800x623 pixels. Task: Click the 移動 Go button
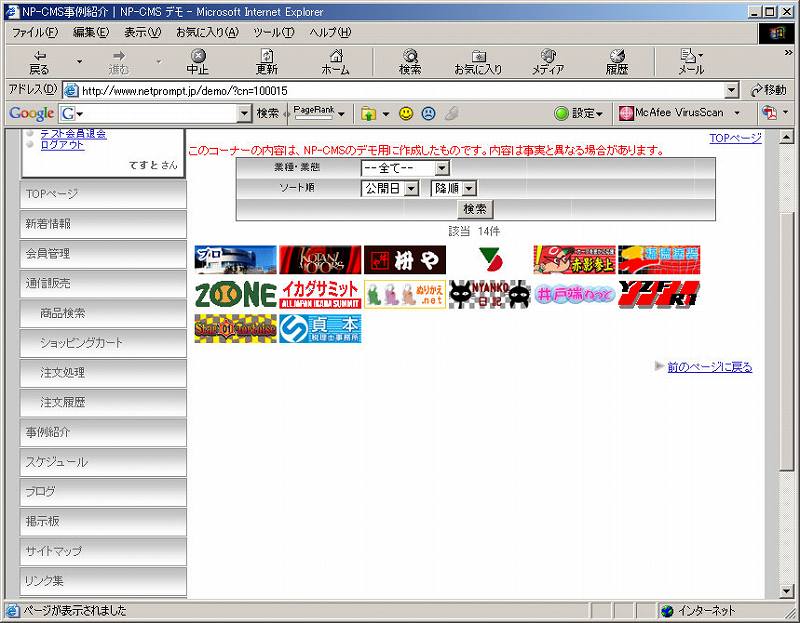[x=768, y=91]
